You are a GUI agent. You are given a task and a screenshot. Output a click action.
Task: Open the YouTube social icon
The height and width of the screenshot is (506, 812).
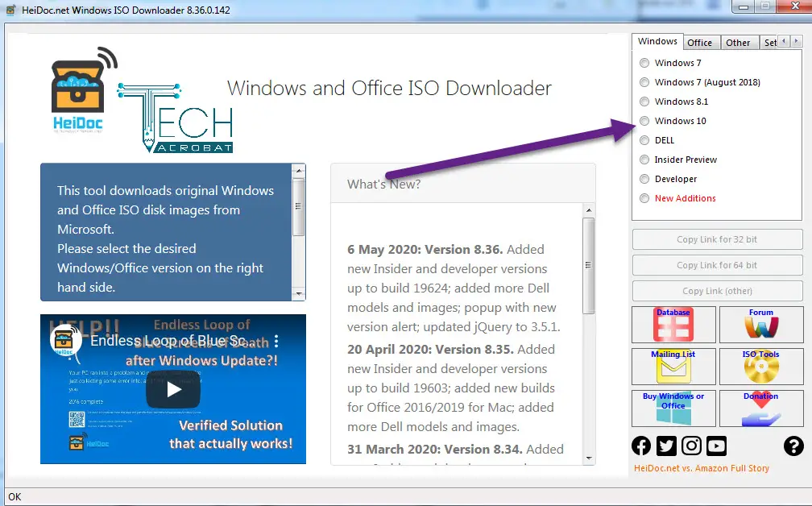[x=717, y=446]
